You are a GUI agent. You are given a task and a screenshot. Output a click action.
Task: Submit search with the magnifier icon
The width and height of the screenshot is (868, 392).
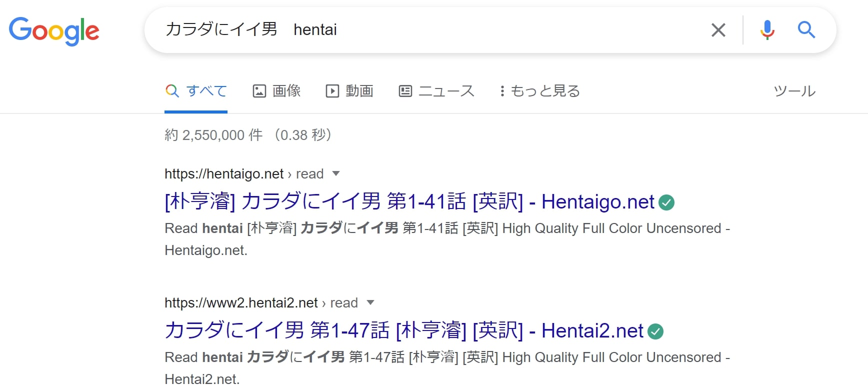(806, 30)
